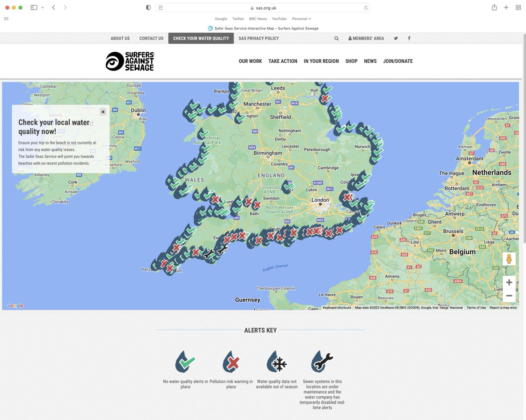
Task: Open the favorites apps grid icon
Action: (x=6, y=19)
